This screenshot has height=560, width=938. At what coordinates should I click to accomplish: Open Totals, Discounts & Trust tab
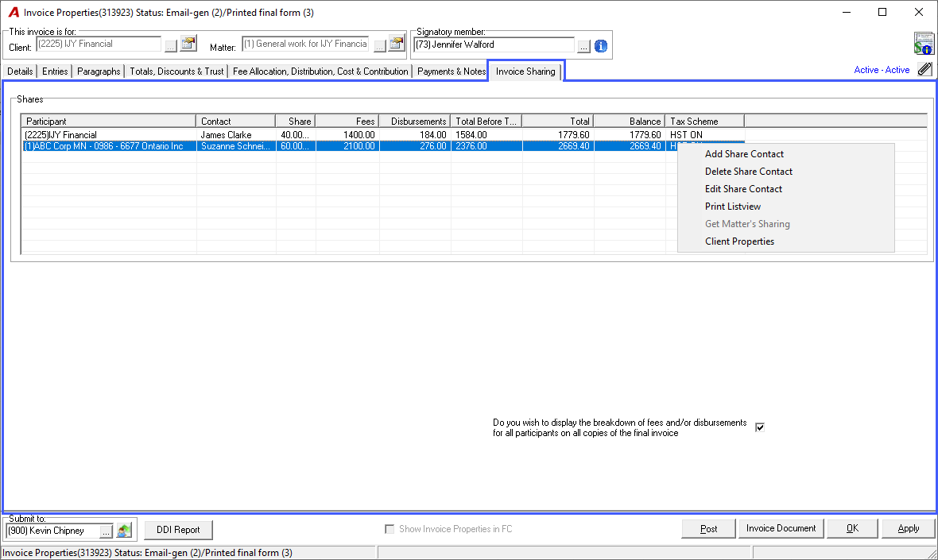[176, 71]
